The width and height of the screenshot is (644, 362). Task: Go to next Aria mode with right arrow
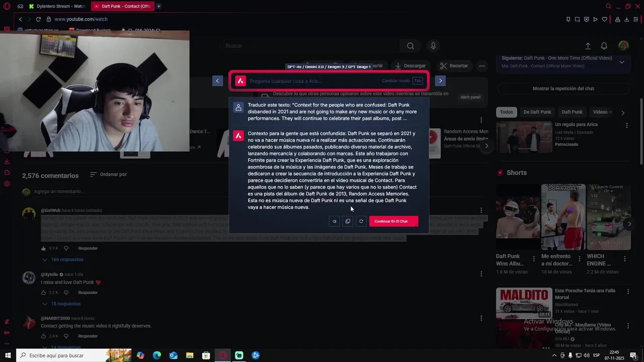click(x=440, y=81)
